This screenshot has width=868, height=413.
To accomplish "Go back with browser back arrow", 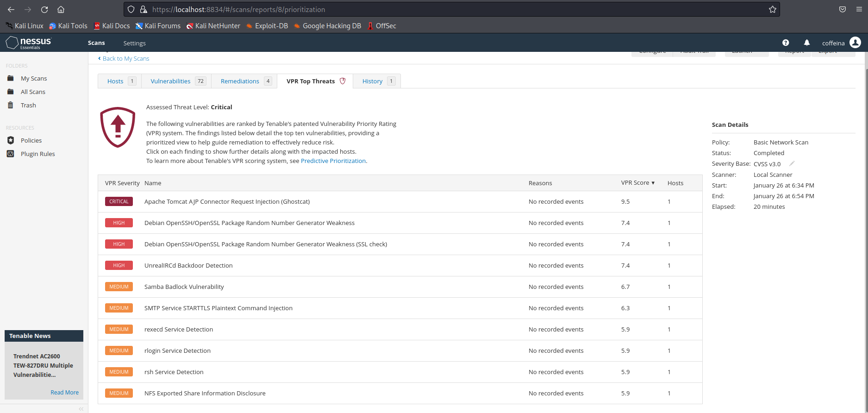I will pyautogui.click(x=11, y=9).
